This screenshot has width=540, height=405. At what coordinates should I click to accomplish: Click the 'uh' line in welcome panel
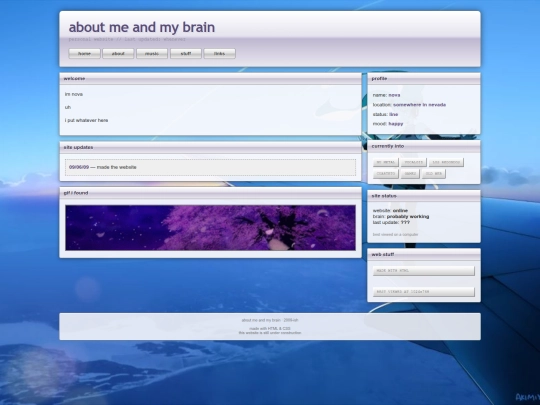tap(68, 107)
